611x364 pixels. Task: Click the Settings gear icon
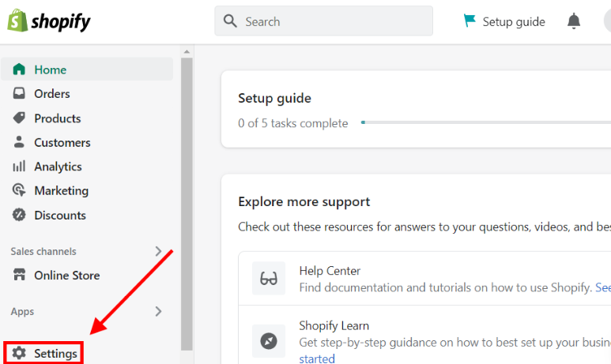click(x=19, y=353)
